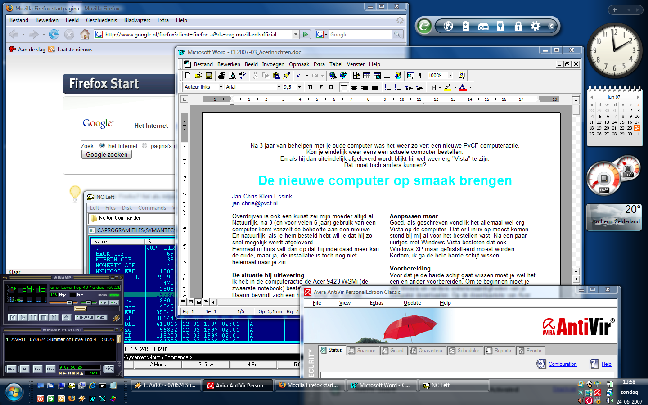Open the Invoegen menu in Word
Viewport: 648px width, 405px height.
(x=273, y=64)
